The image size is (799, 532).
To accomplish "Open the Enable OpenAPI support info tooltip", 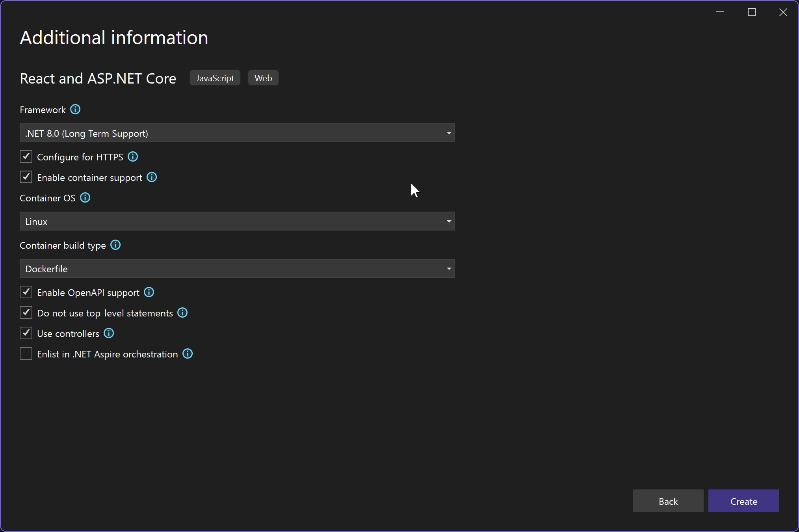I will (149, 292).
